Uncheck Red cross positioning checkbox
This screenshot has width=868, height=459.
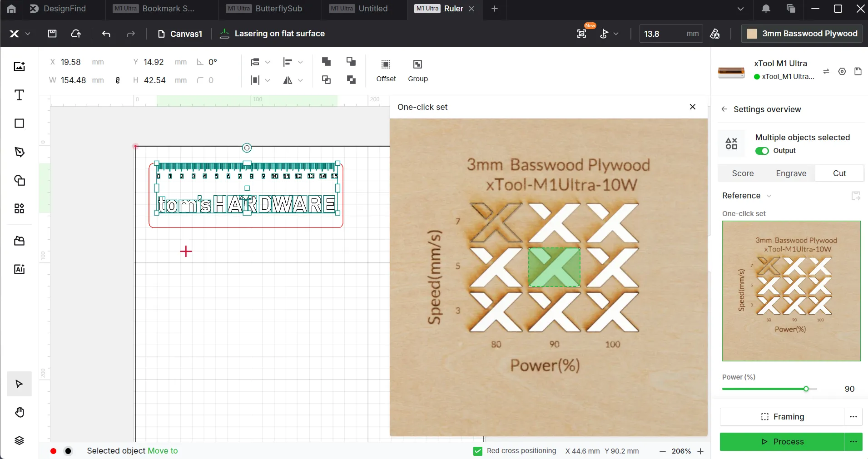pos(477,451)
